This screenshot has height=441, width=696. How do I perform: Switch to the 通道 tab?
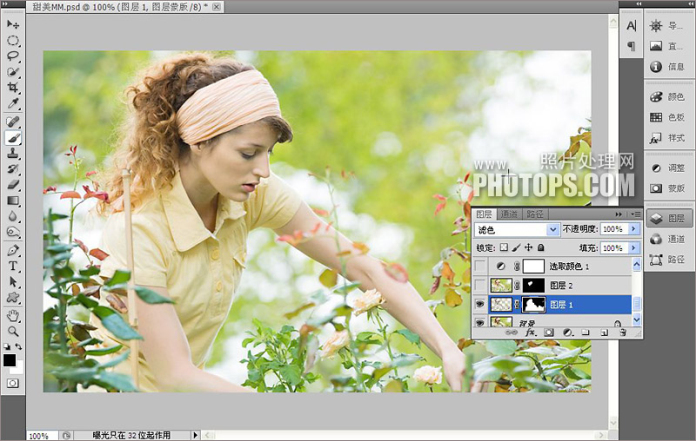tap(509, 214)
